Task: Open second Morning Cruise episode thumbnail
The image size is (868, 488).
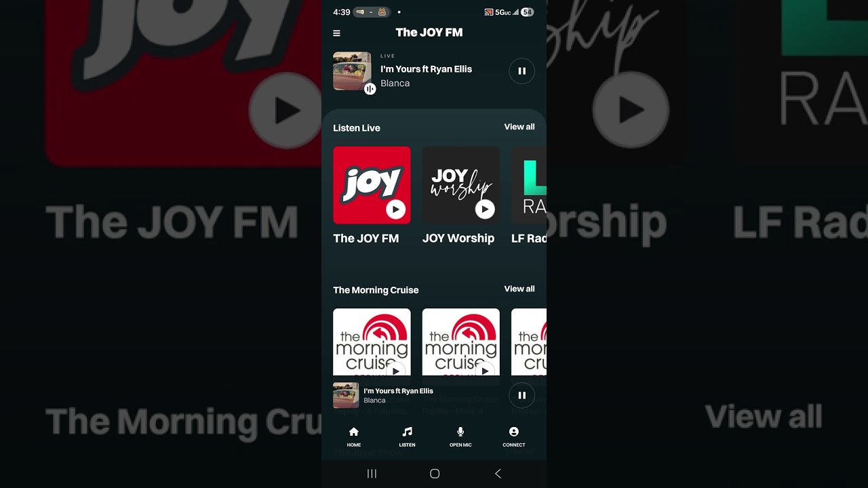Action: pyautogui.click(x=461, y=342)
